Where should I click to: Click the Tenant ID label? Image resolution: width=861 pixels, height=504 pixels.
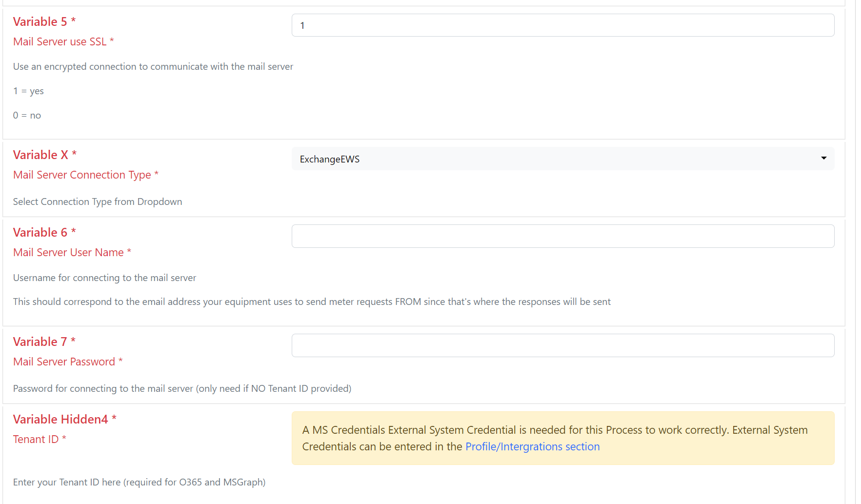pos(40,439)
